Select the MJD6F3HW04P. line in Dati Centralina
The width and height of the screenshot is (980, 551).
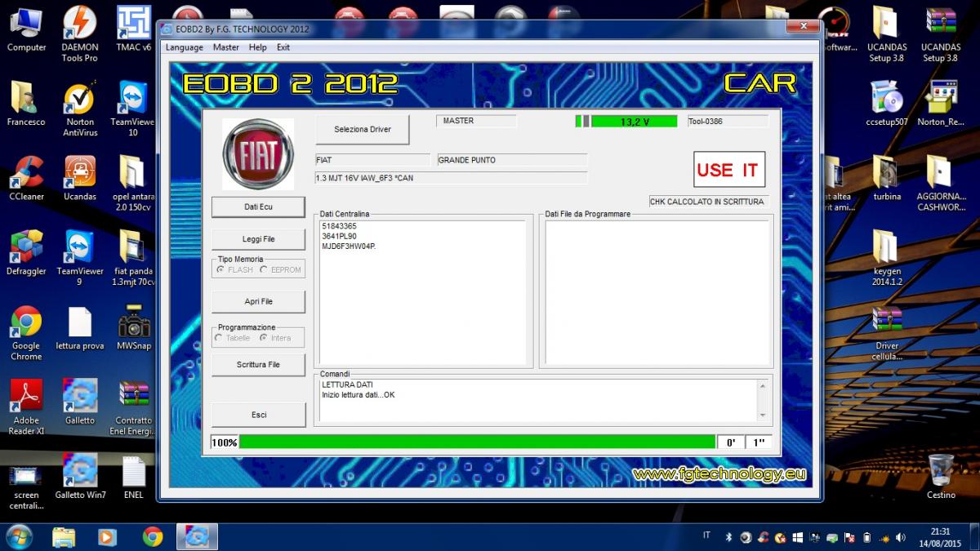[349, 246]
